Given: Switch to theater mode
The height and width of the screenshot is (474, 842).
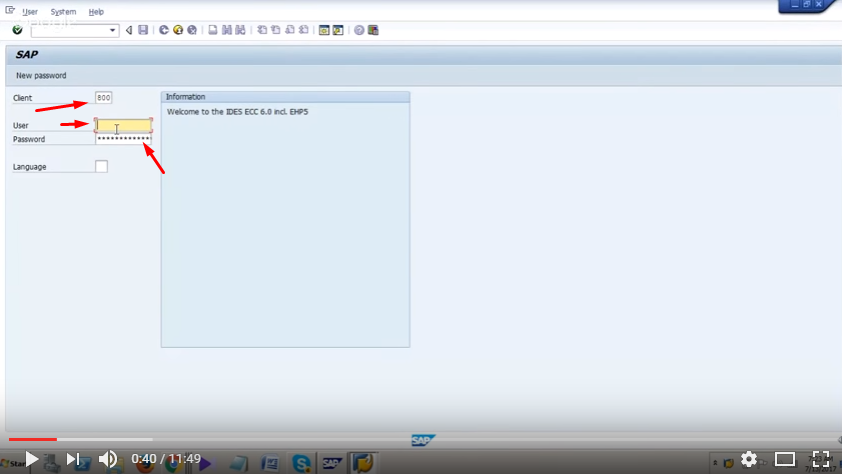Looking at the screenshot, I should tap(785, 459).
